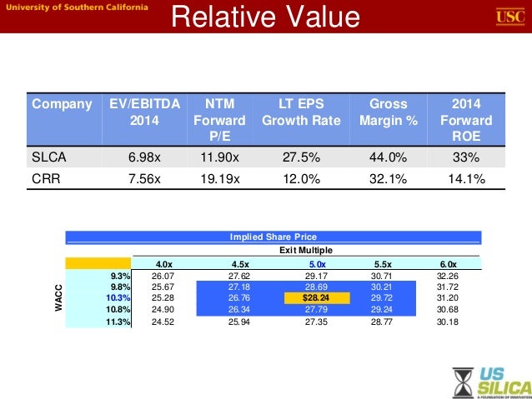Screen dimensions: 532x399
Task: Click the 27.79 share price cell
Action: coord(316,309)
